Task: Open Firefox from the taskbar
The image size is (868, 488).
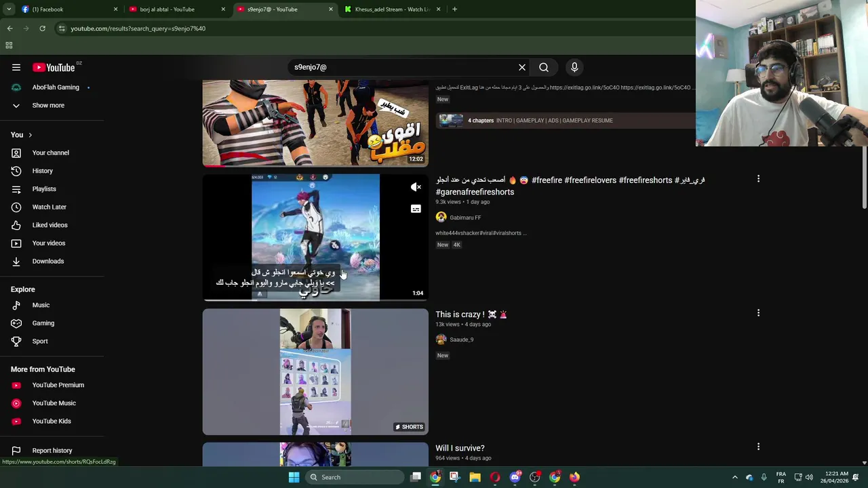Action: (x=574, y=477)
